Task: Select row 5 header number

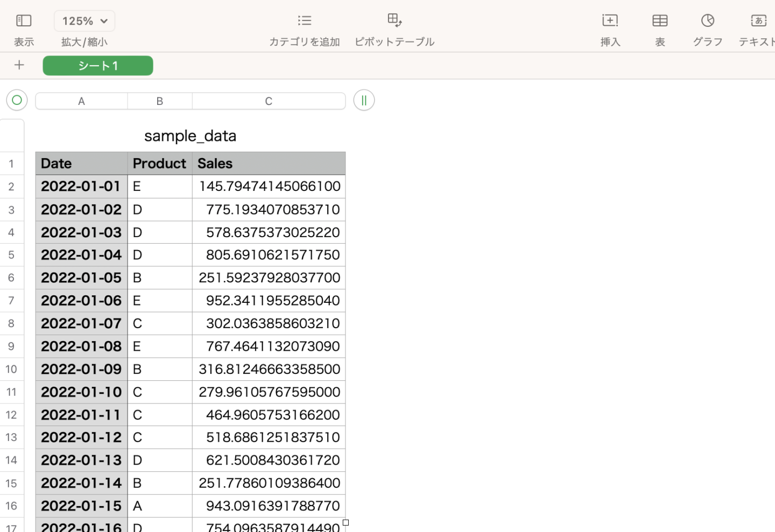Action: 11,255
